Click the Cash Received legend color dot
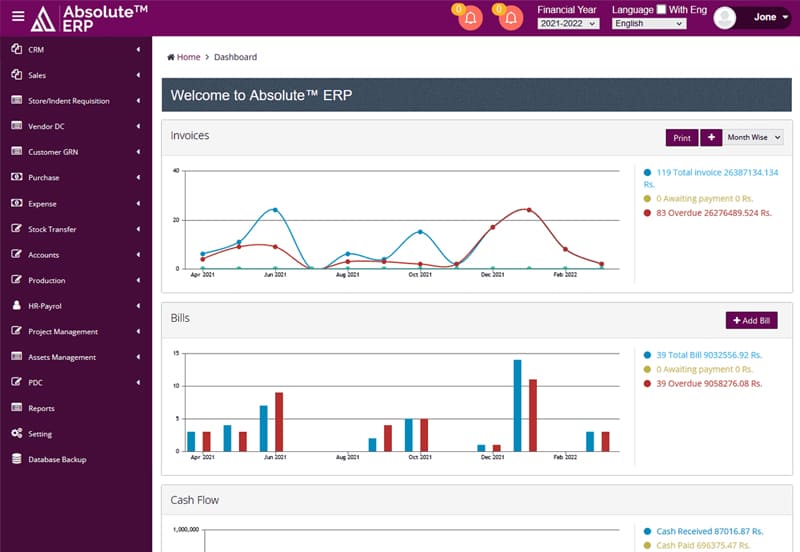The height and width of the screenshot is (552, 800). [x=648, y=531]
